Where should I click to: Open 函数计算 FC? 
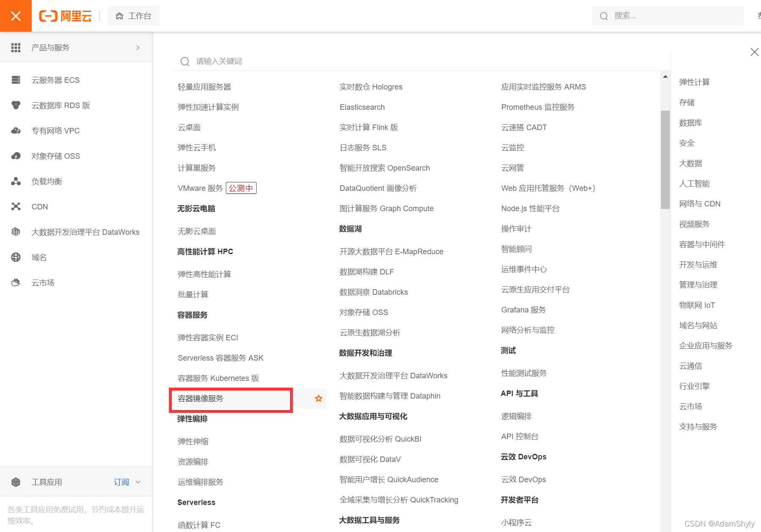(199, 525)
